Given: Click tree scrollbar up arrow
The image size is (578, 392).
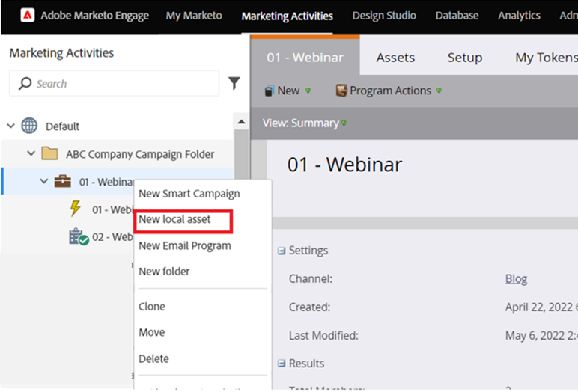Looking at the screenshot, I should coord(241,122).
